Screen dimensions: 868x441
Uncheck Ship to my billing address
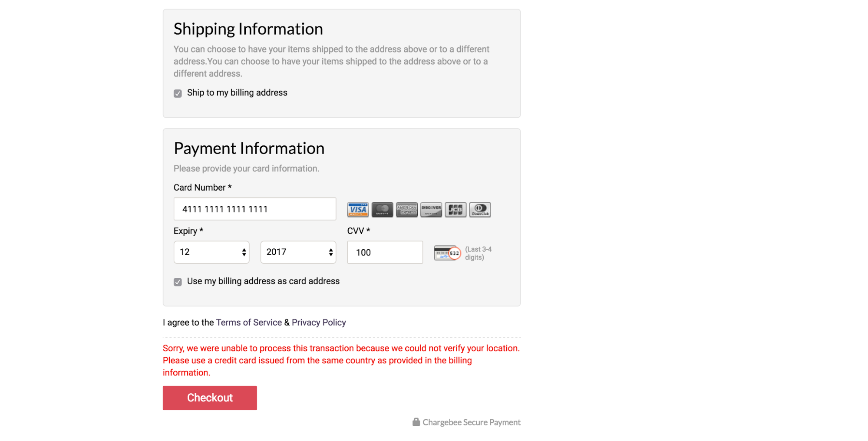[x=178, y=93]
